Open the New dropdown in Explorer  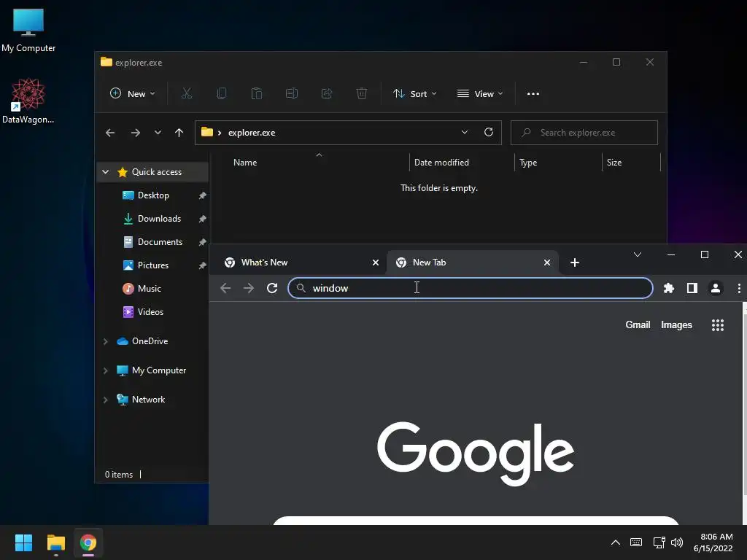tap(133, 94)
